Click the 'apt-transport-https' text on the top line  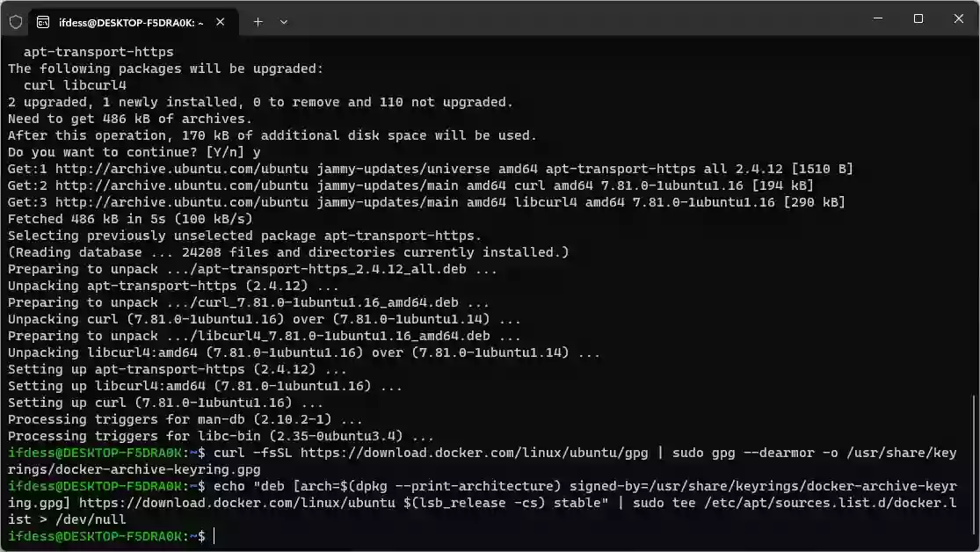click(98, 52)
